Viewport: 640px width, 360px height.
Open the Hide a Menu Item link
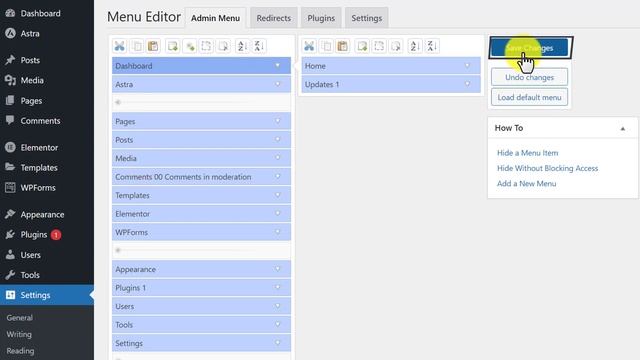click(x=527, y=153)
